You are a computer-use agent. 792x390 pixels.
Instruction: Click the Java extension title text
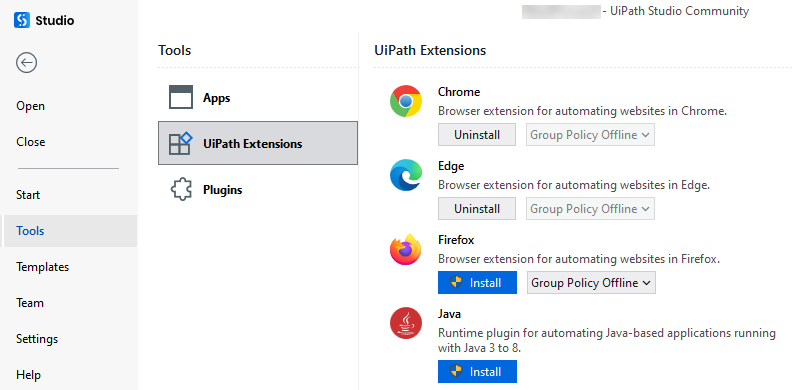click(450, 314)
